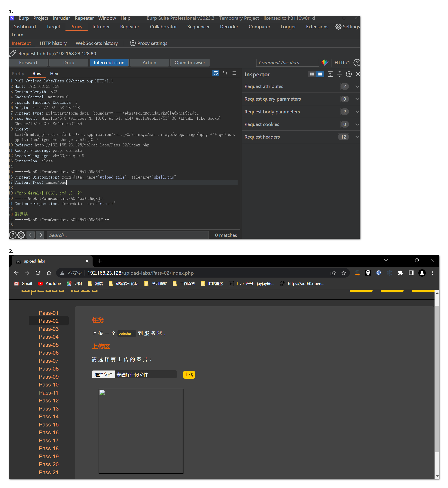Click the Inspector expand all sections icon

(x=330, y=74)
